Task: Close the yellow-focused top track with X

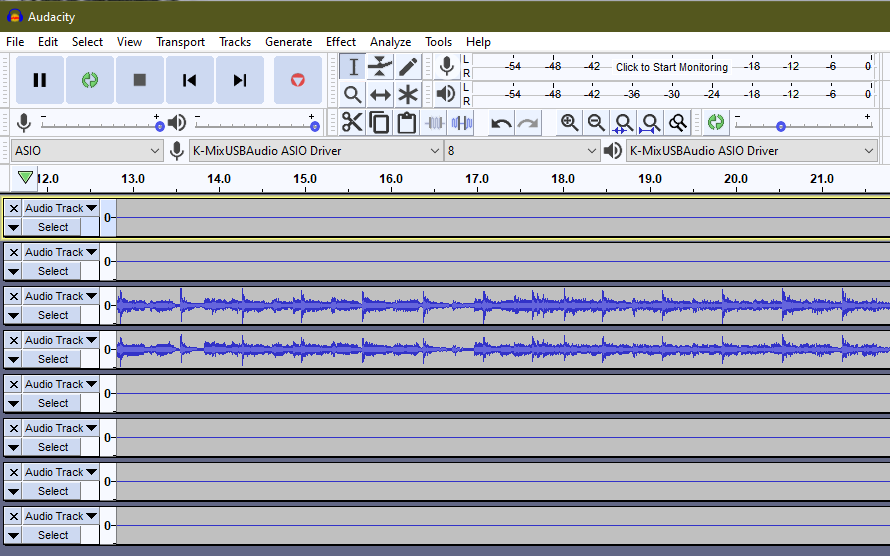Action: (x=14, y=208)
